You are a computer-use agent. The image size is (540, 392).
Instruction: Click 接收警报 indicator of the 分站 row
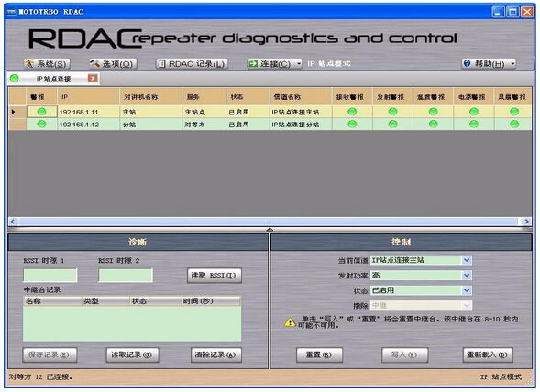coord(352,124)
